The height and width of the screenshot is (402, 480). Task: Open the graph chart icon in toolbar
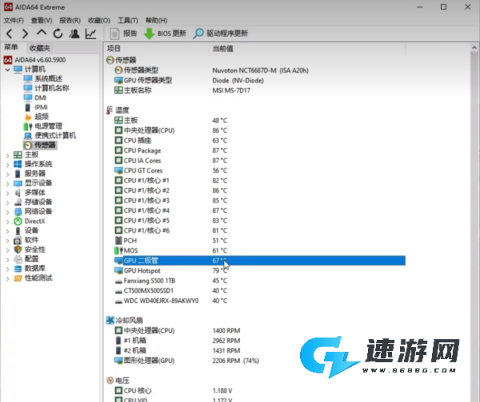(x=91, y=33)
